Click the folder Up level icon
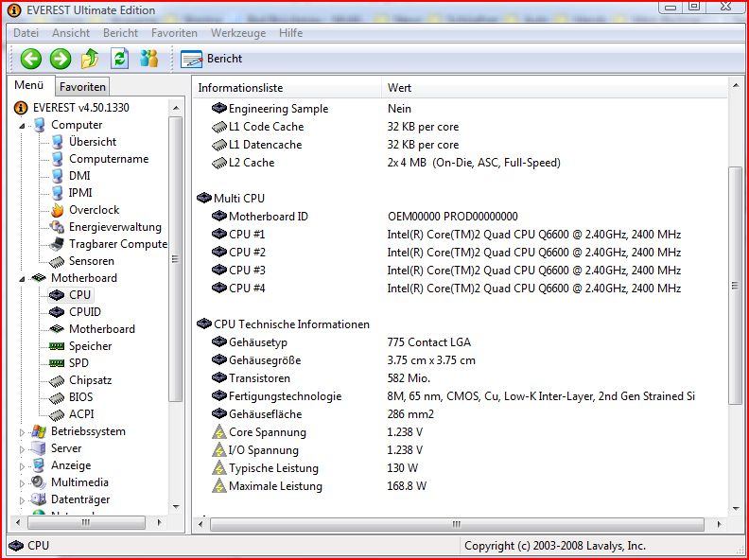 pos(90,59)
